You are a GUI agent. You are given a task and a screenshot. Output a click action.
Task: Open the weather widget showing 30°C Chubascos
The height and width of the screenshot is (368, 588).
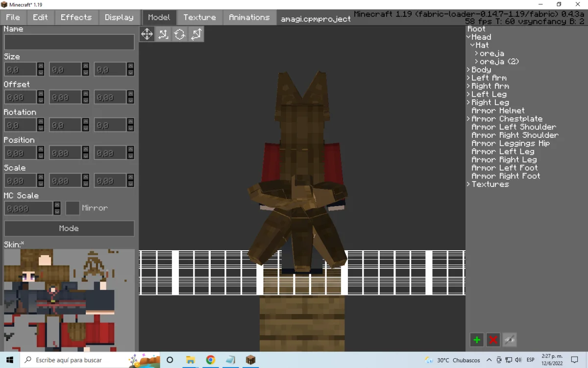tap(453, 360)
